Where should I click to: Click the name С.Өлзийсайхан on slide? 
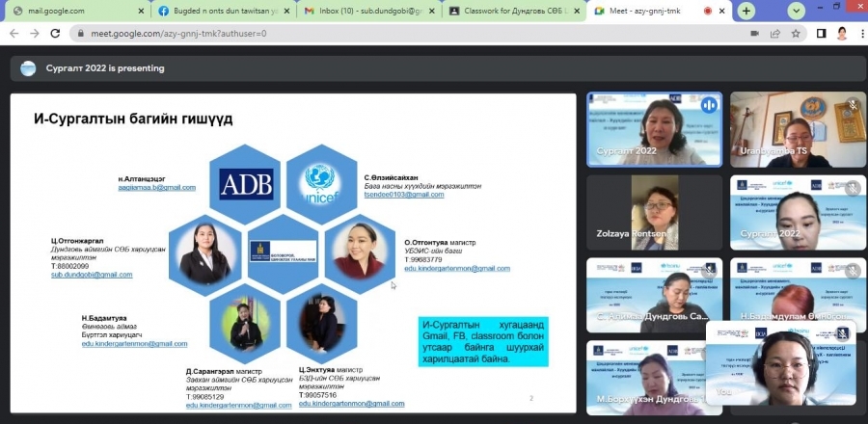point(391,177)
